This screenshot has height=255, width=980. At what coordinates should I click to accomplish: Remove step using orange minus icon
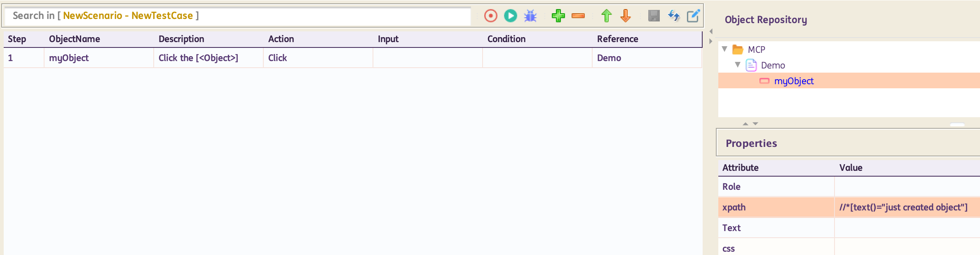click(x=578, y=16)
